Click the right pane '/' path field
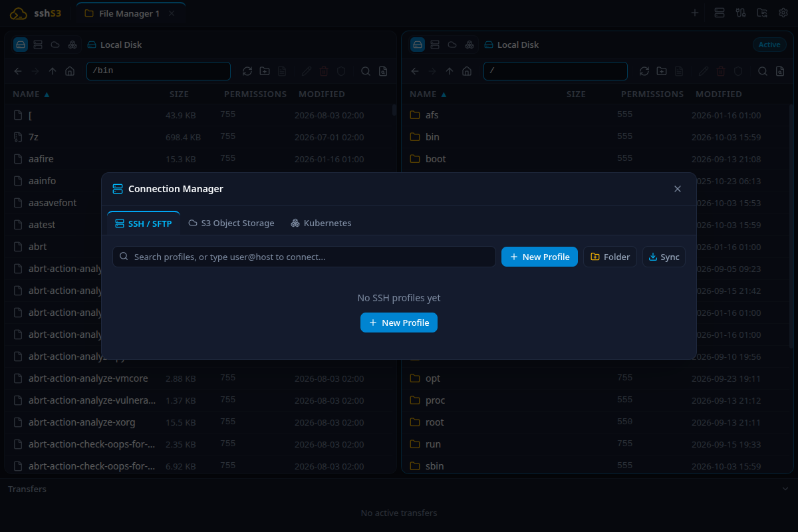The width and height of the screenshot is (798, 532). pyautogui.click(x=555, y=71)
